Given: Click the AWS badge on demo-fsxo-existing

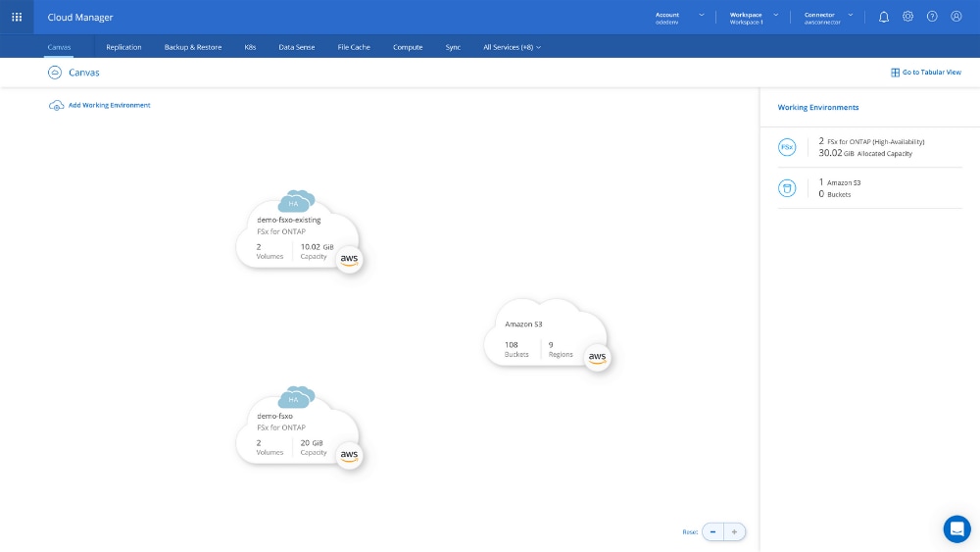Looking at the screenshot, I should point(350,260).
